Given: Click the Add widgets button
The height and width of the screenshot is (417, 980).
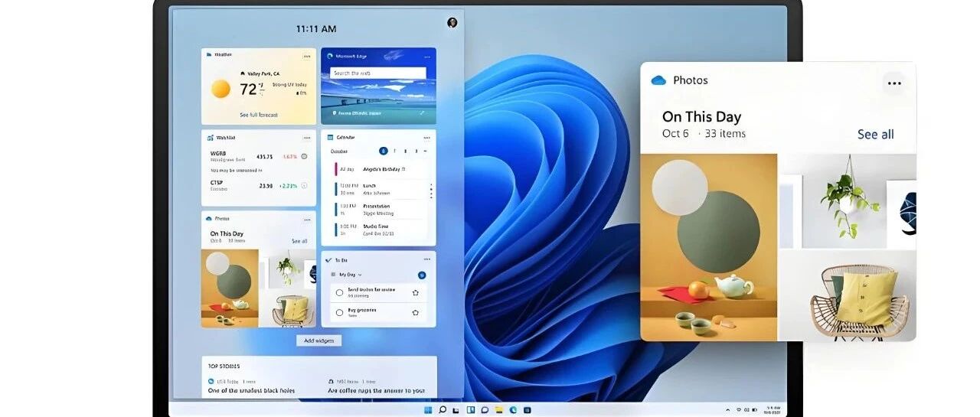Looking at the screenshot, I should click(x=318, y=340).
